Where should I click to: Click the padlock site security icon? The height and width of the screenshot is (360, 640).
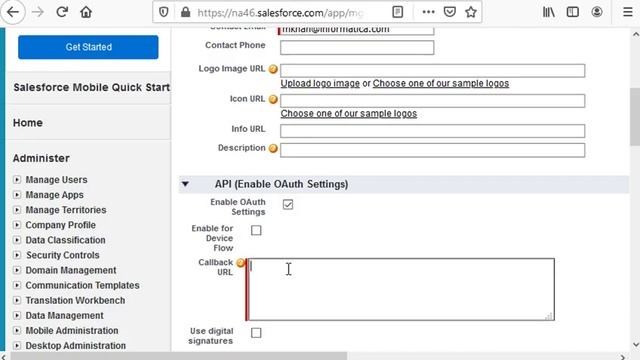tap(185, 12)
